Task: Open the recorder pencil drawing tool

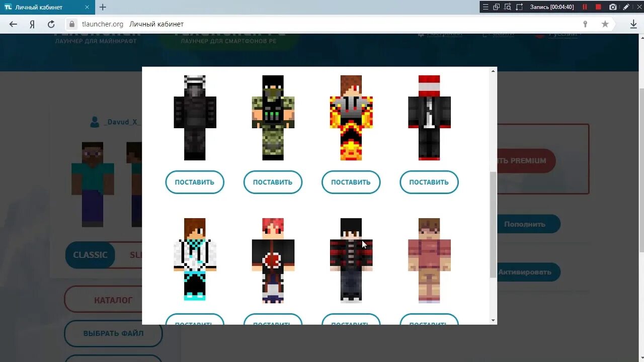Action: [626, 7]
